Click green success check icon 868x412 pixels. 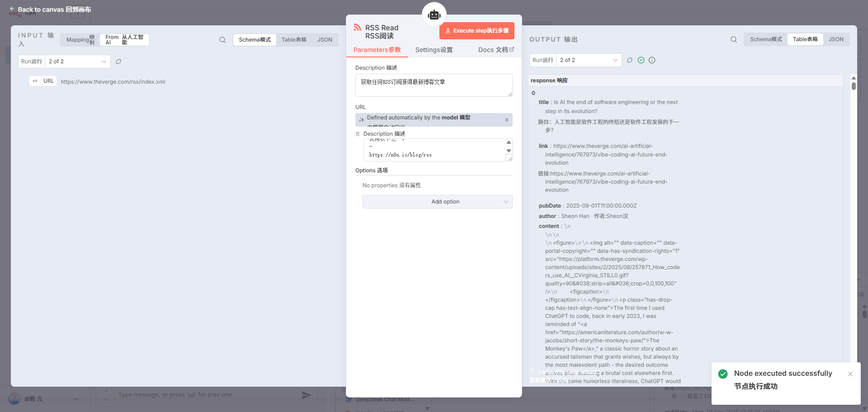(x=641, y=60)
